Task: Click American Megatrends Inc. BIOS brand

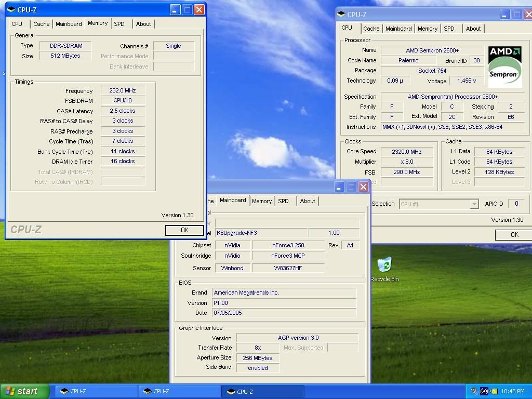Action: 284,292
